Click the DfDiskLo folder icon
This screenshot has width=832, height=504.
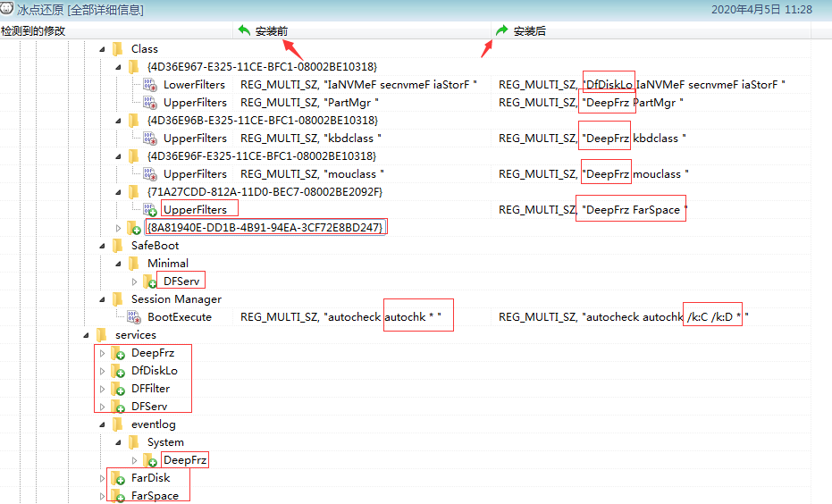pos(118,371)
